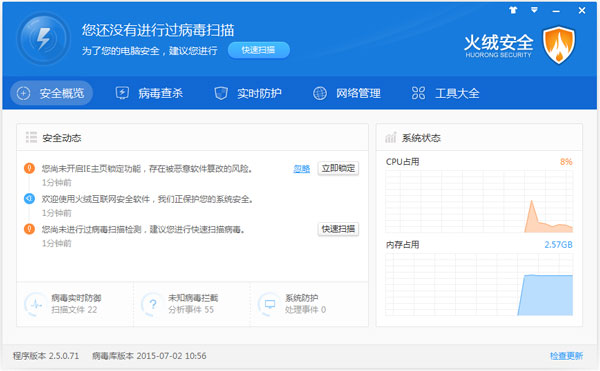This screenshot has width=600, height=371.
Task: Click the 处理事件 0 statistic
Action: click(x=305, y=310)
